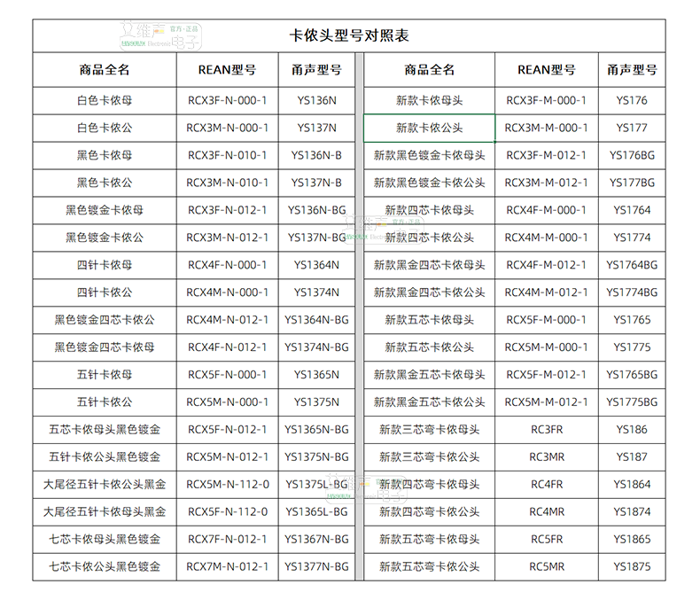This screenshot has width=700, height=600.
Task: Click the cell YS136N
Action: point(316,101)
